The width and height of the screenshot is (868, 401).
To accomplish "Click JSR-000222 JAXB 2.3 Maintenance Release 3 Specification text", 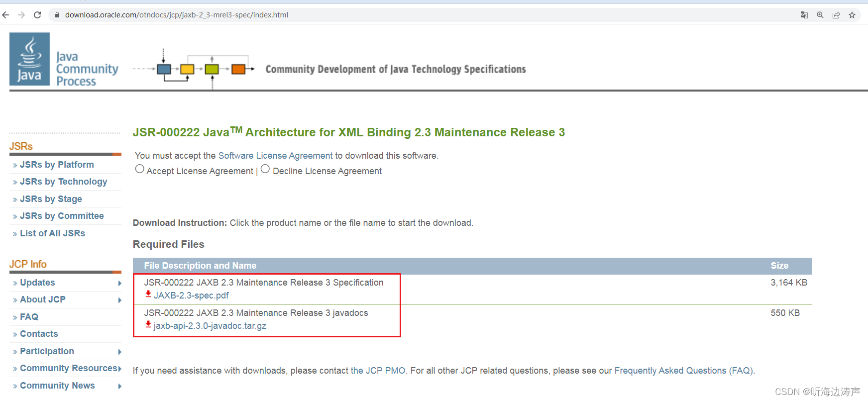I will coord(264,283).
